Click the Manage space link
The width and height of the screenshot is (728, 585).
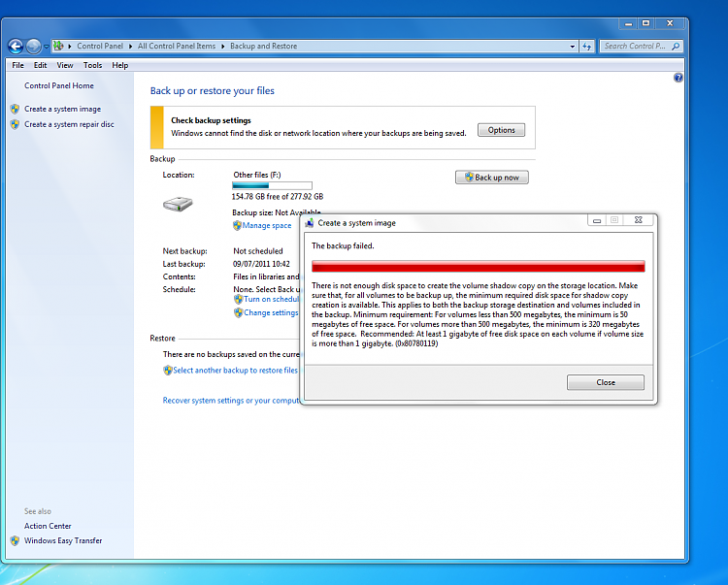pyautogui.click(x=267, y=225)
